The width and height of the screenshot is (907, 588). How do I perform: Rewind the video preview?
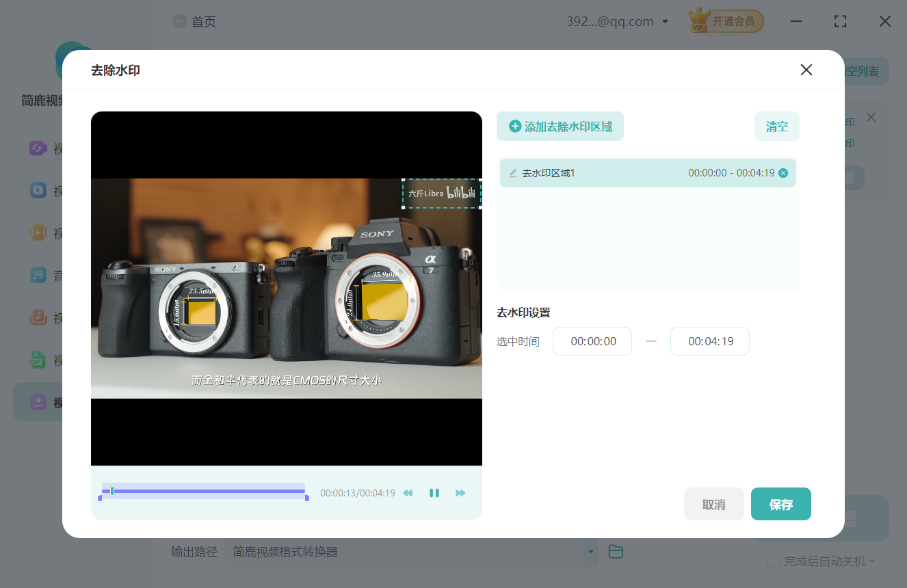tap(408, 493)
